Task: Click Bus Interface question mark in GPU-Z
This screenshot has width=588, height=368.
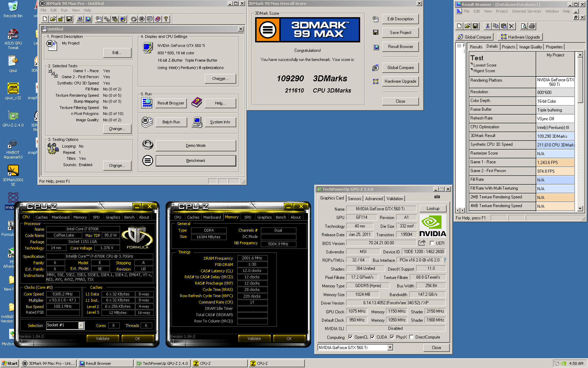Action: [445, 260]
